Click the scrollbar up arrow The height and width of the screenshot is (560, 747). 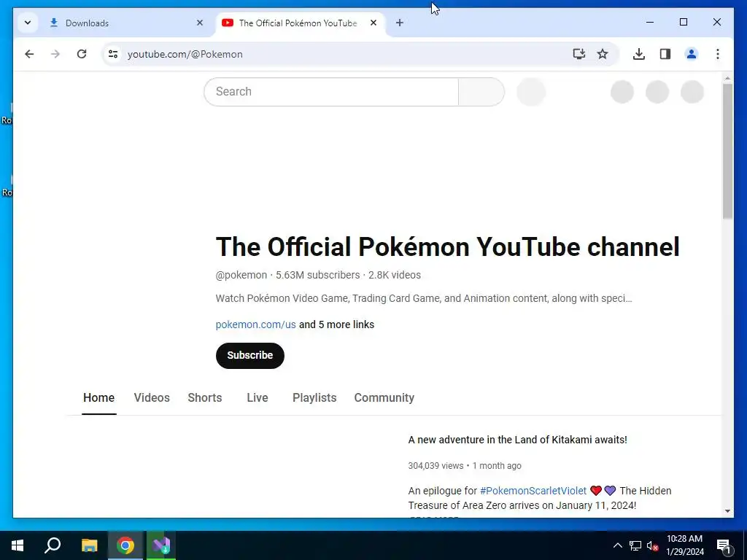[x=727, y=78]
